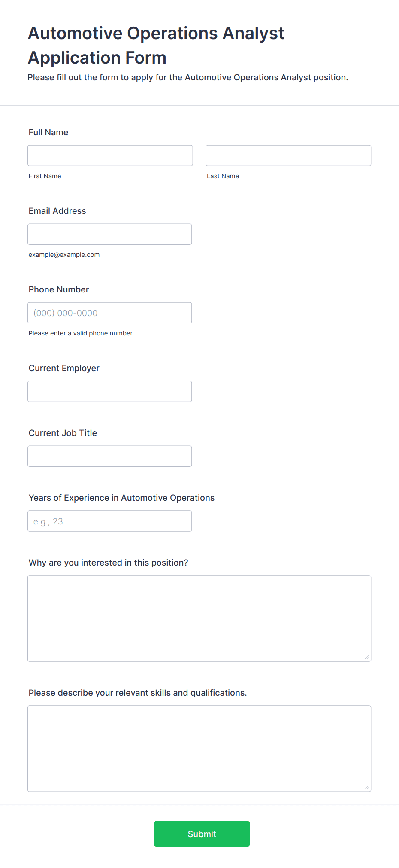Focus the Last Name text box
Image resolution: width=399 pixels, height=868 pixels.
(x=288, y=155)
